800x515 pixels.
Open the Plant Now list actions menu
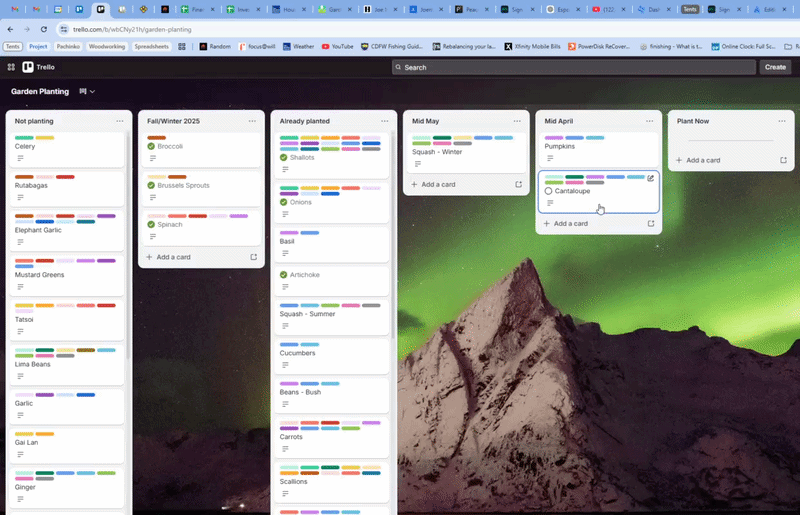tap(782, 121)
